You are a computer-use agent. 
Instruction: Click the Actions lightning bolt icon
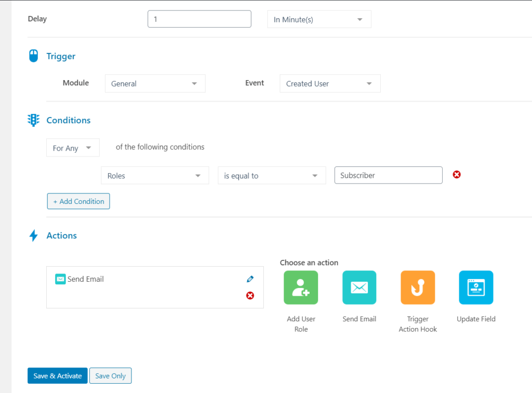pyautogui.click(x=34, y=235)
